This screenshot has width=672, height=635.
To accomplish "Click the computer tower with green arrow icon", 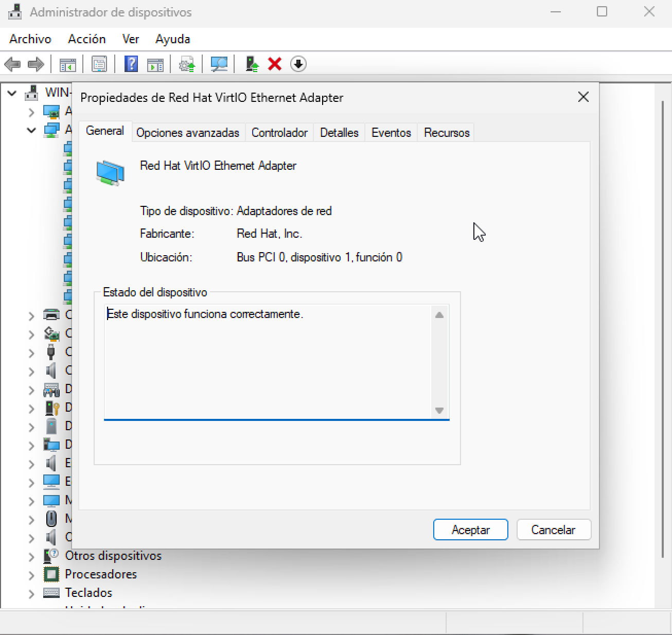I will (x=252, y=64).
